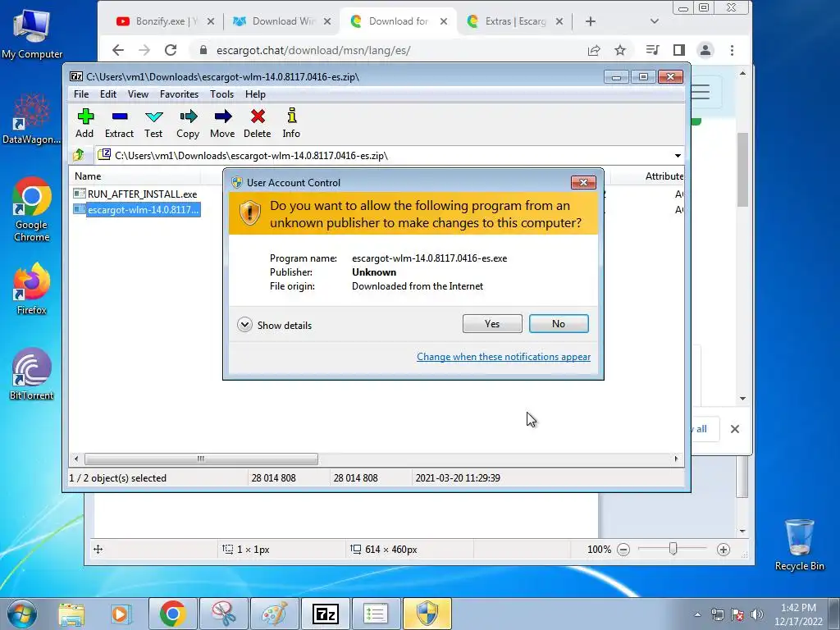840x630 pixels.
Task: Open the taskbar clock and date
Action: click(798, 614)
